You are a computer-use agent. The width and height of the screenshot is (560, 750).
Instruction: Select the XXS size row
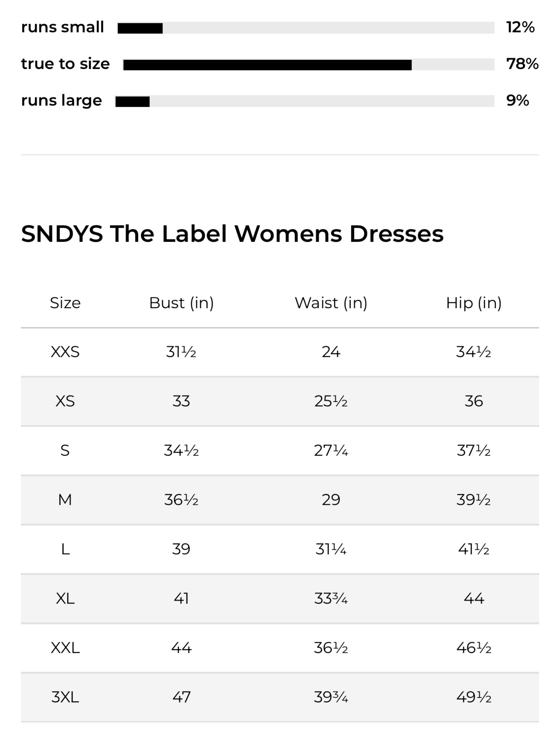click(280, 352)
